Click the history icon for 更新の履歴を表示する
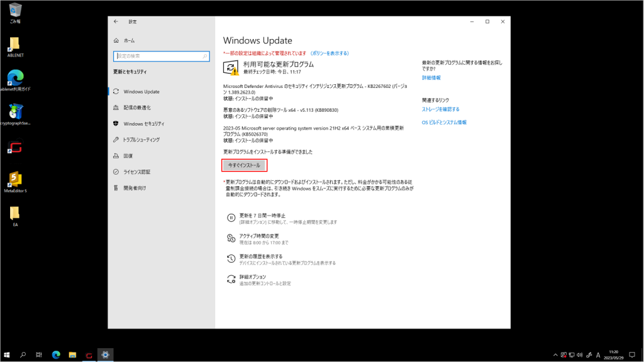The image size is (644, 362). 231,259
